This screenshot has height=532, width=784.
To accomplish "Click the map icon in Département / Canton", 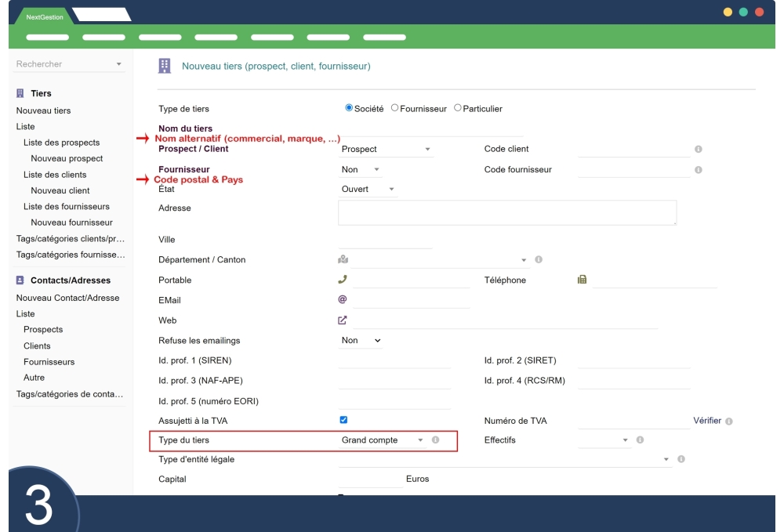I will click(x=343, y=259).
